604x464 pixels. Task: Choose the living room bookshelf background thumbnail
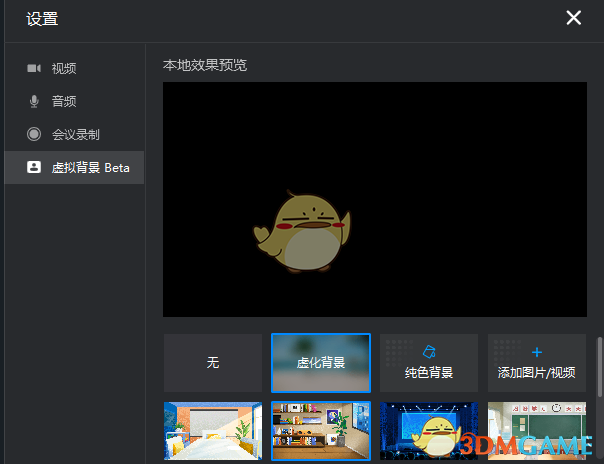(321, 431)
